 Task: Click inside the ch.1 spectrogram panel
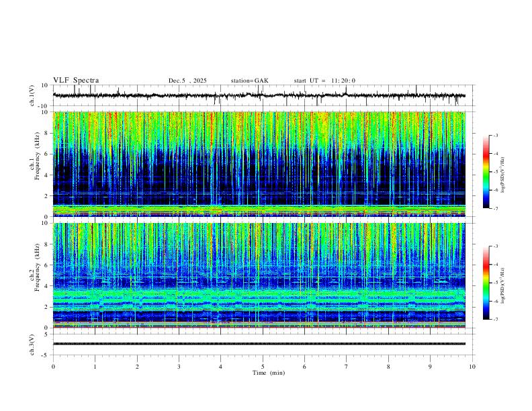pos(259,164)
